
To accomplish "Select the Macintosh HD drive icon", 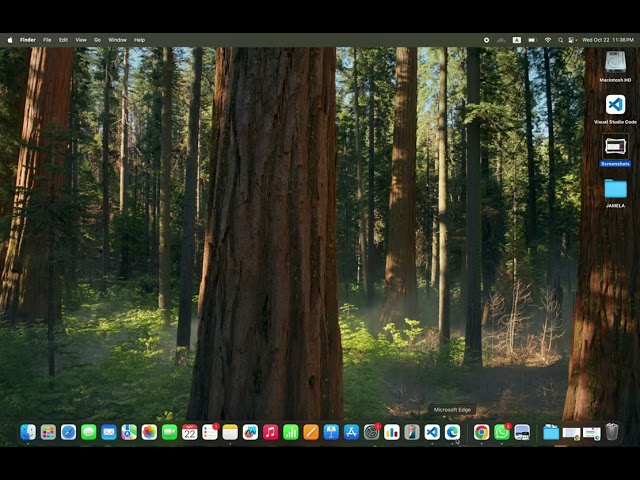I will [615, 62].
